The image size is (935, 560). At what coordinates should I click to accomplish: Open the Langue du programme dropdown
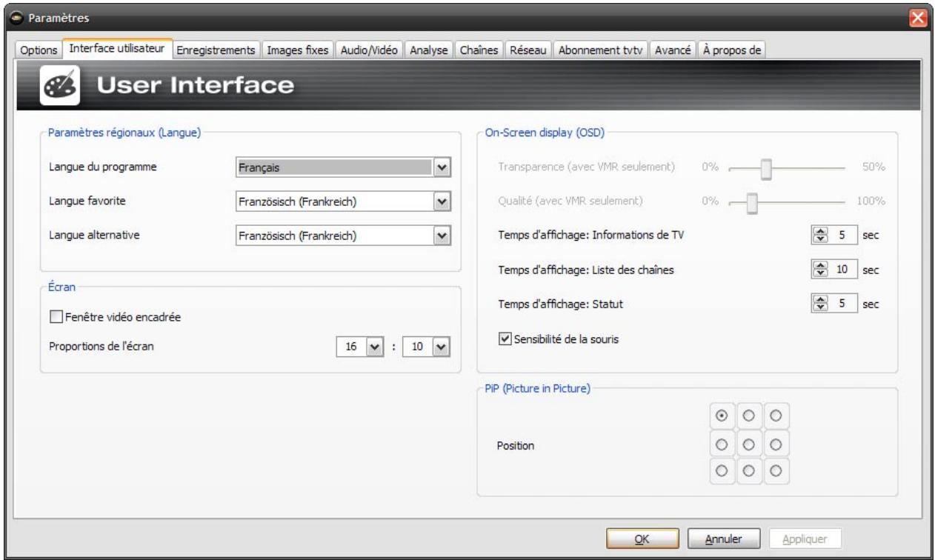click(x=441, y=166)
